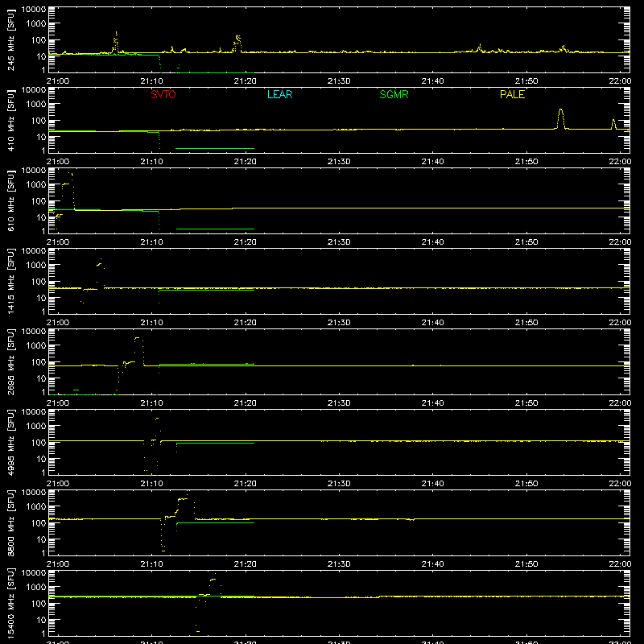
Task: Click the 21:10 tick label under 2695 MHz plot
Action: tap(151, 403)
